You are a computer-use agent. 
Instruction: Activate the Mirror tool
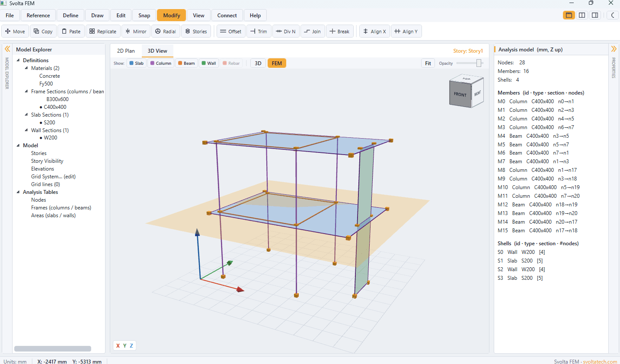pyautogui.click(x=136, y=32)
